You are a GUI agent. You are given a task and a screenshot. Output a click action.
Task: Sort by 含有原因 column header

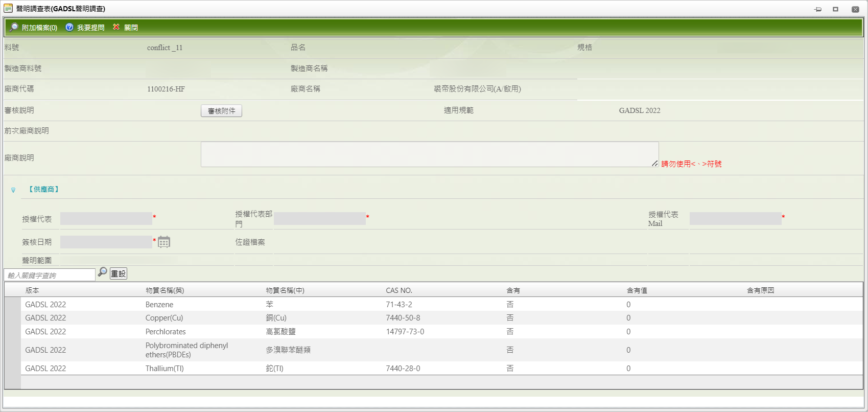(x=761, y=290)
